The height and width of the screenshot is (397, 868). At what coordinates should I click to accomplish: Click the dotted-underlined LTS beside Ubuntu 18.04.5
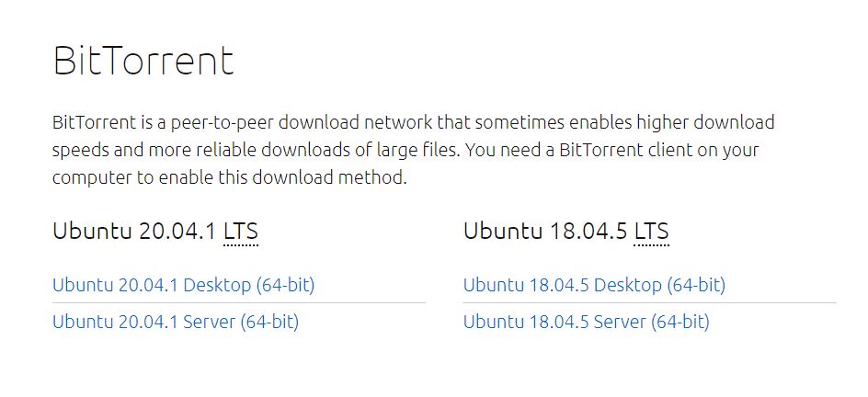[652, 231]
